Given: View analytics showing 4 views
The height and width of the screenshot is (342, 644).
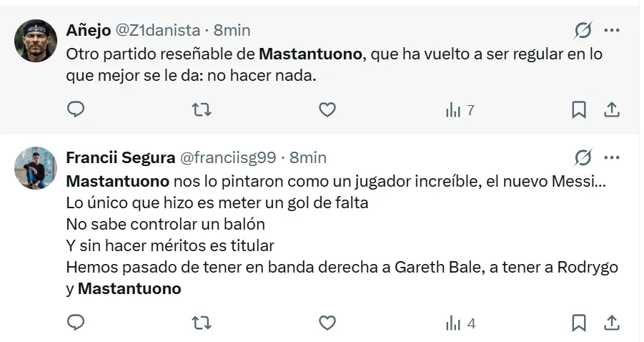Looking at the screenshot, I should [460, 323].
